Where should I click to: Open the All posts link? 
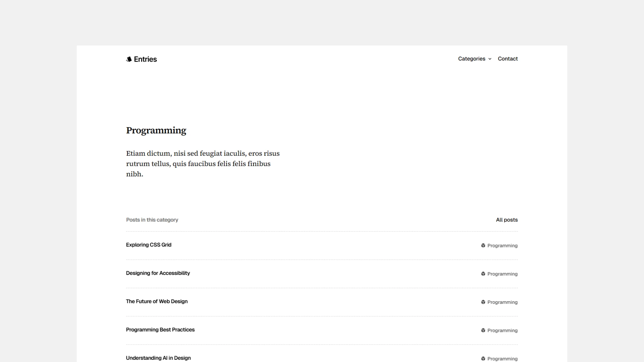coord(507,220)
